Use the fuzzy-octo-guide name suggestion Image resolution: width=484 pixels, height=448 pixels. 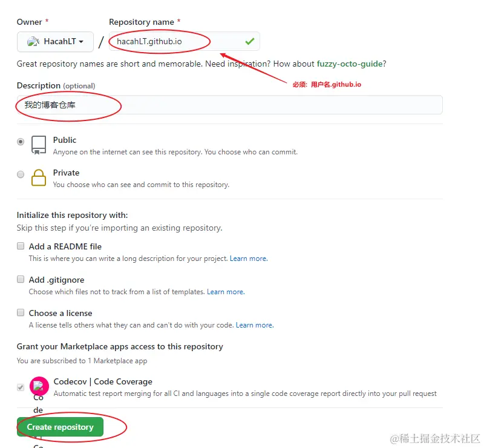(350, 64)
